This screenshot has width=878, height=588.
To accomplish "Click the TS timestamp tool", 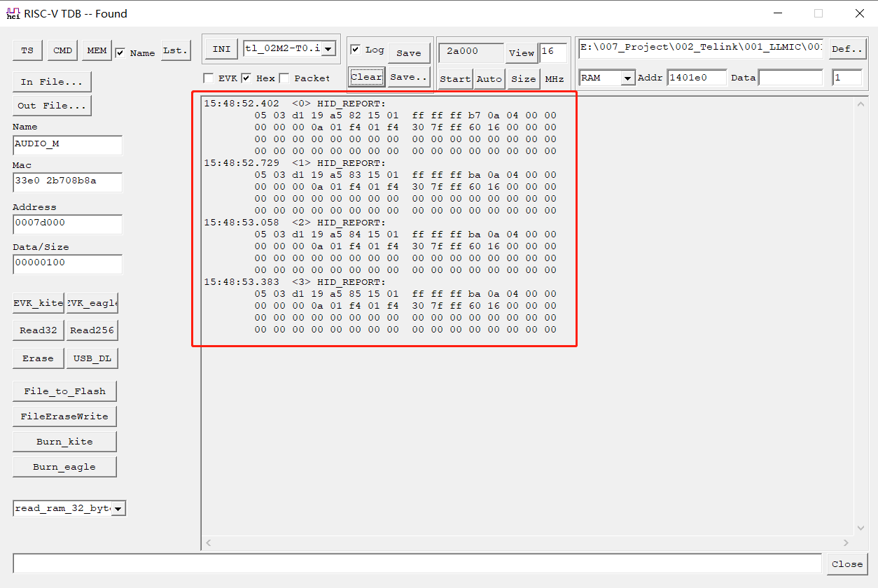I will 27,50.
